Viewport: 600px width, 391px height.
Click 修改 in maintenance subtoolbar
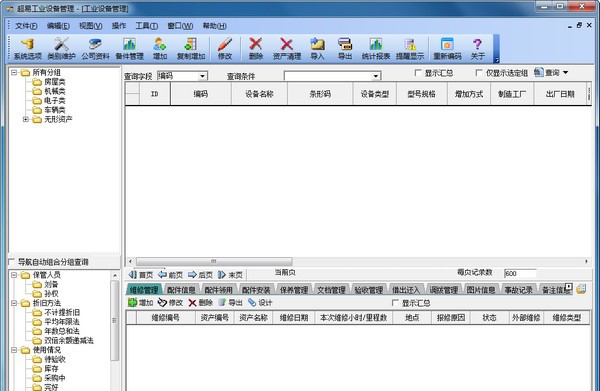pos(170,303)
